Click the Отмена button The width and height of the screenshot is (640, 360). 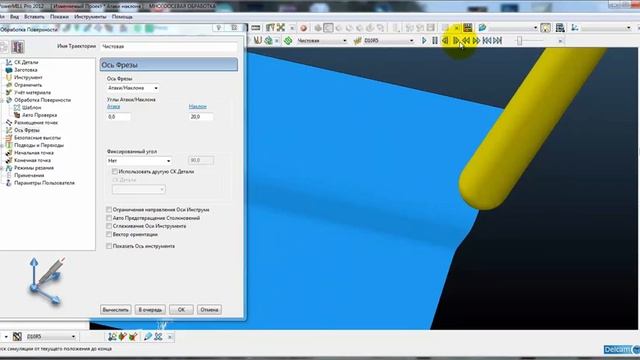click(x=209, y=310)
